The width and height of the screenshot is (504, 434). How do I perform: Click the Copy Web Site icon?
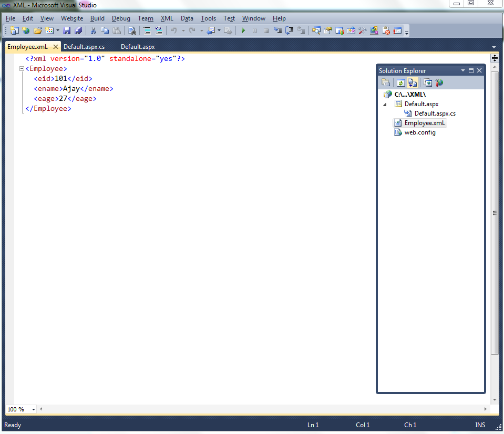428,82
